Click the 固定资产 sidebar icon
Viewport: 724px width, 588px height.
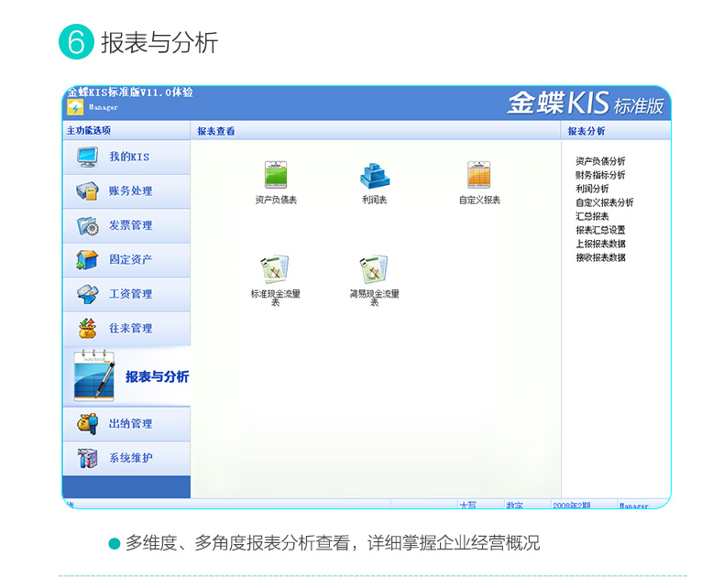[x=88, y=259]
